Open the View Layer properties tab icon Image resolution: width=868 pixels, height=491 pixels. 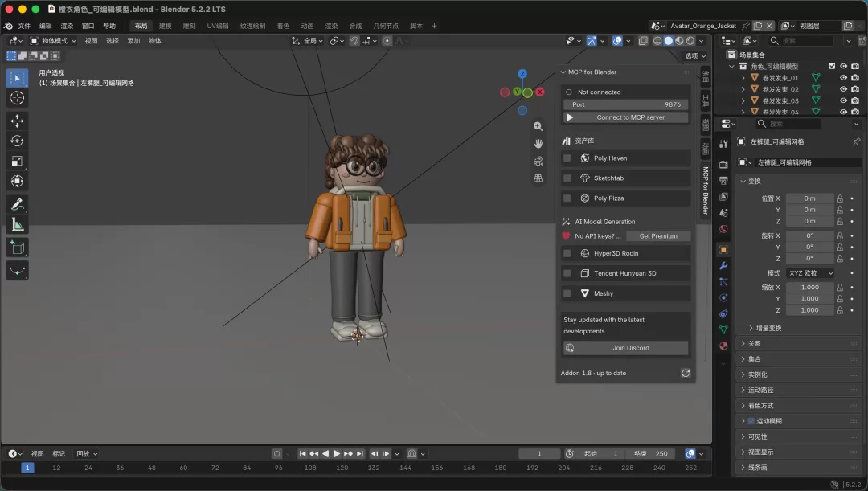(x=723, y=197)
